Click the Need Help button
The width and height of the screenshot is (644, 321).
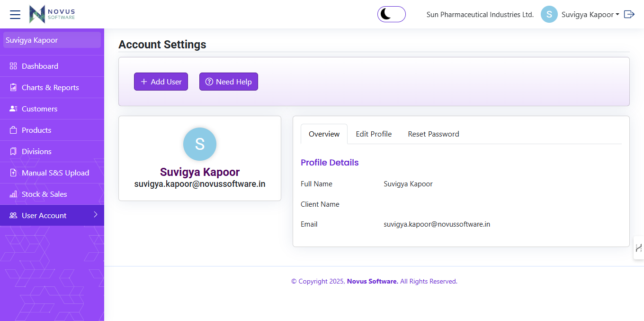tap(229, 82)
